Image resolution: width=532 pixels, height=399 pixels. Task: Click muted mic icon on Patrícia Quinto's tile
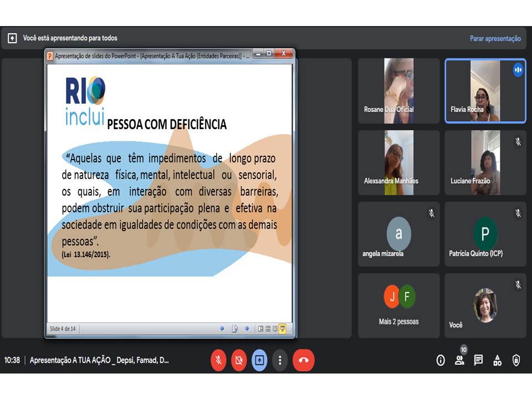(518, 213)
